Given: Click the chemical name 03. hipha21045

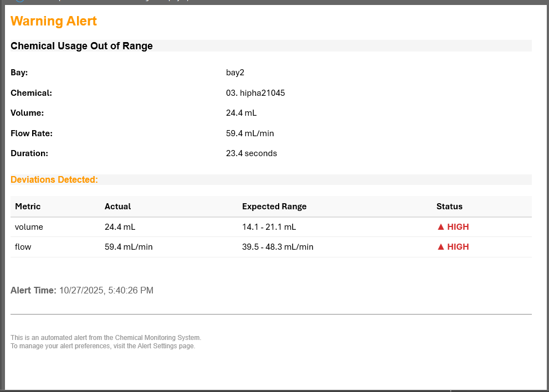Looking at the screenshot, I should (255, 93).
